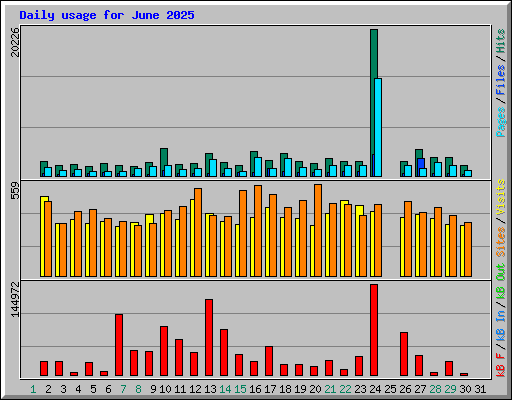Click the 'Hits' legend label
512x400 pixels.
[x=501, y=41]
